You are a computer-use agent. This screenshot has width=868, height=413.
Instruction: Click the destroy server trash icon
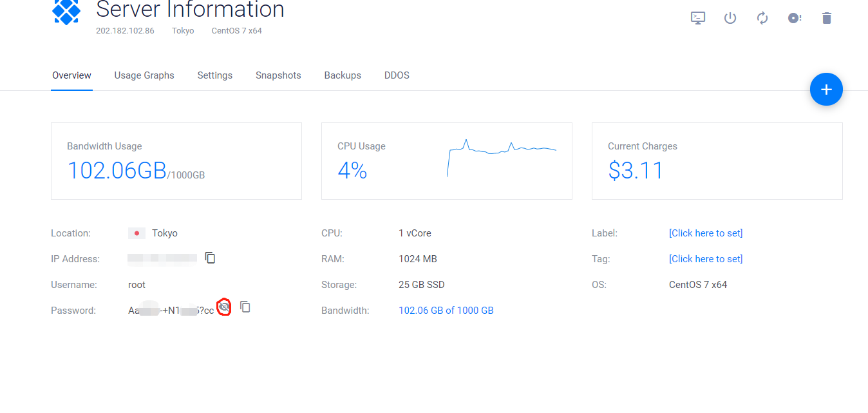(826, 17)
